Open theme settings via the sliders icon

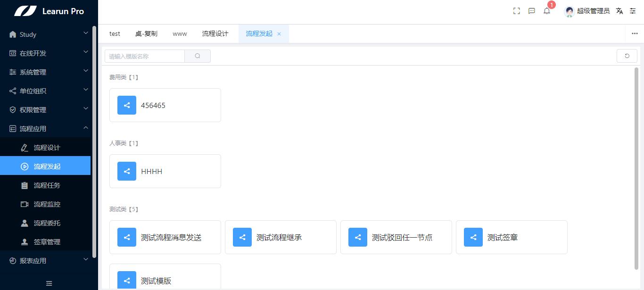(x=632, y=11)
